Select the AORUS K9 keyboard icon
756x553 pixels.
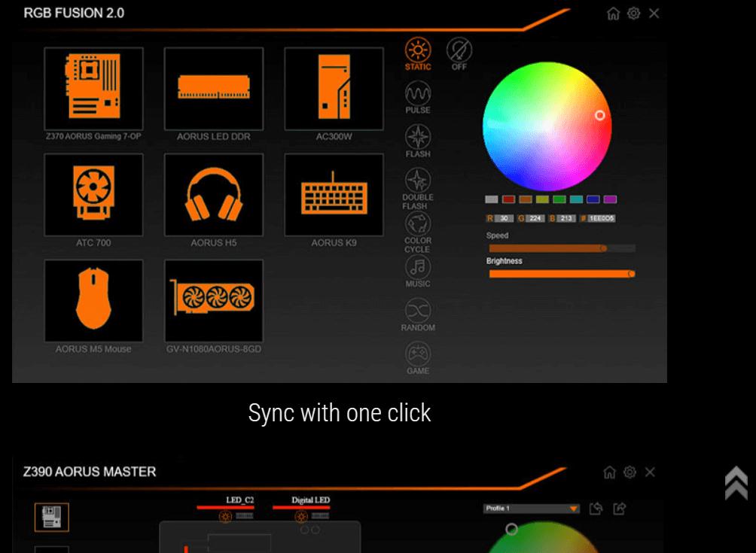pyautogui.click(x=334, y=195)
